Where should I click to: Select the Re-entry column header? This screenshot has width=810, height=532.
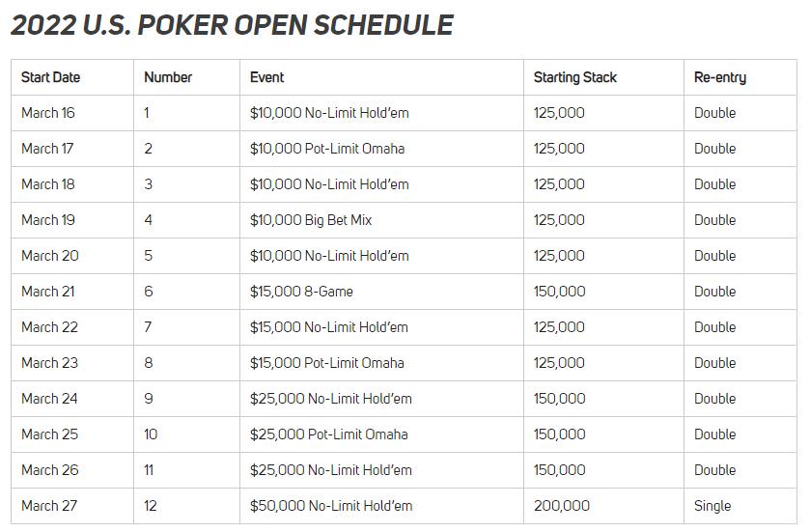click(719, 77)
